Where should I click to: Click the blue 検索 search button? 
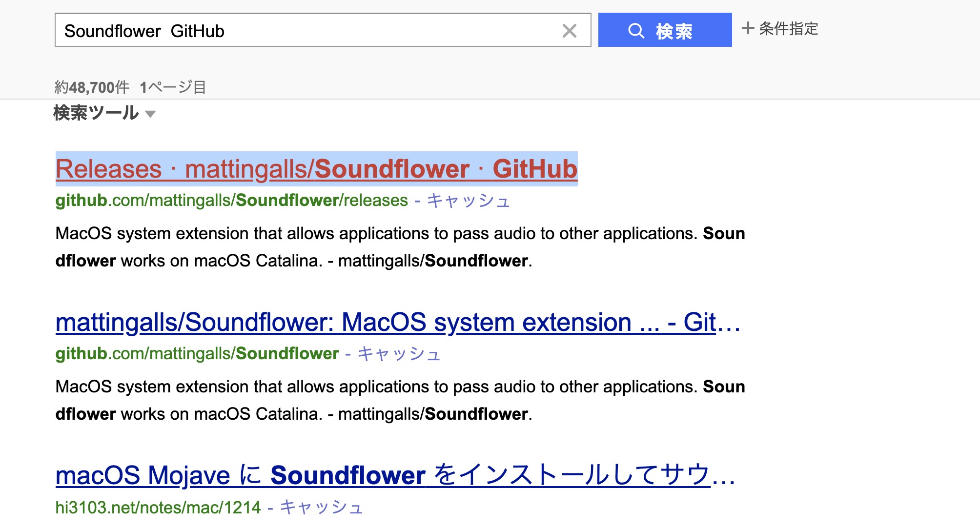pyautogui.click(x=665, y=30)
